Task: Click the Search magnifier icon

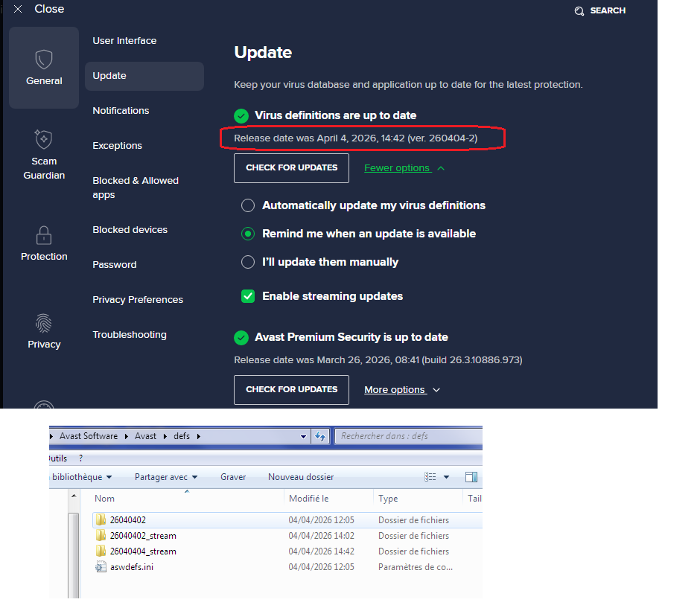Action: (x=579, y=11)
